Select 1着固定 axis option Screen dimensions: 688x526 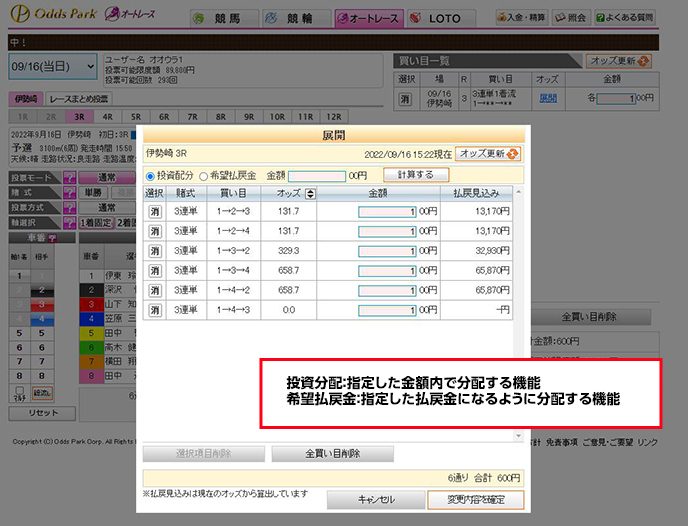click(x=96, y=223)
